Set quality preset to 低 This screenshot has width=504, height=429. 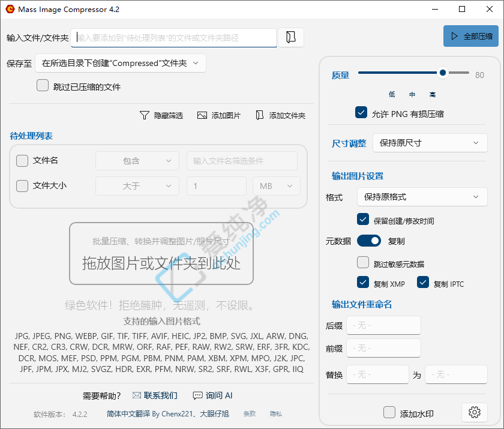(392, 94)
